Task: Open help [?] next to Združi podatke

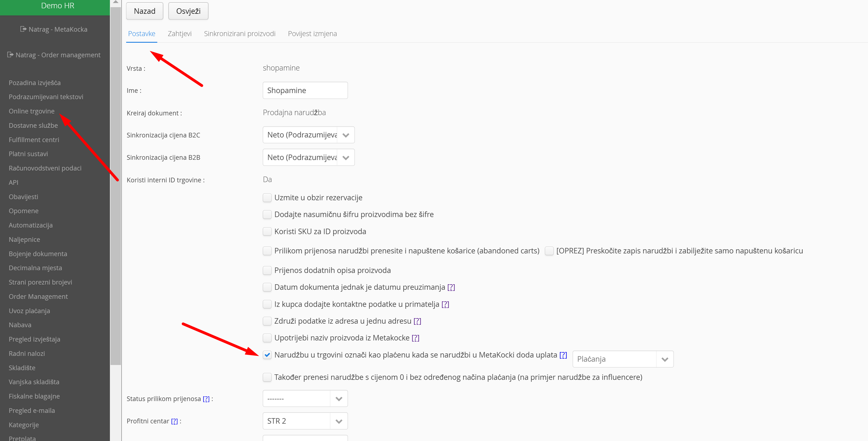Action: point(417,321)
